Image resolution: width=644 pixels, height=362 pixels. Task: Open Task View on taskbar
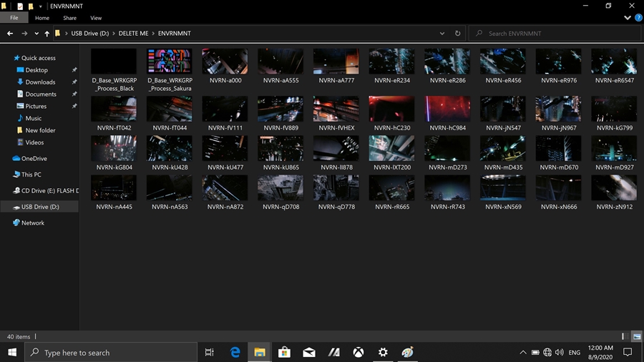click(x=210, y=352)
